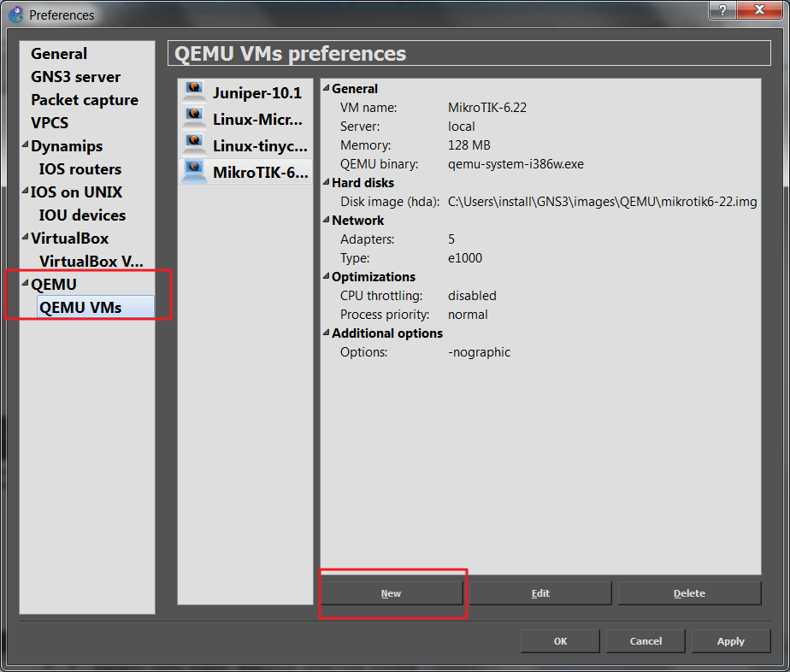This screenshot has width=790, height=672.
Task: Click the Server value local
Action: pyautogui.click(x=462, y=127)
